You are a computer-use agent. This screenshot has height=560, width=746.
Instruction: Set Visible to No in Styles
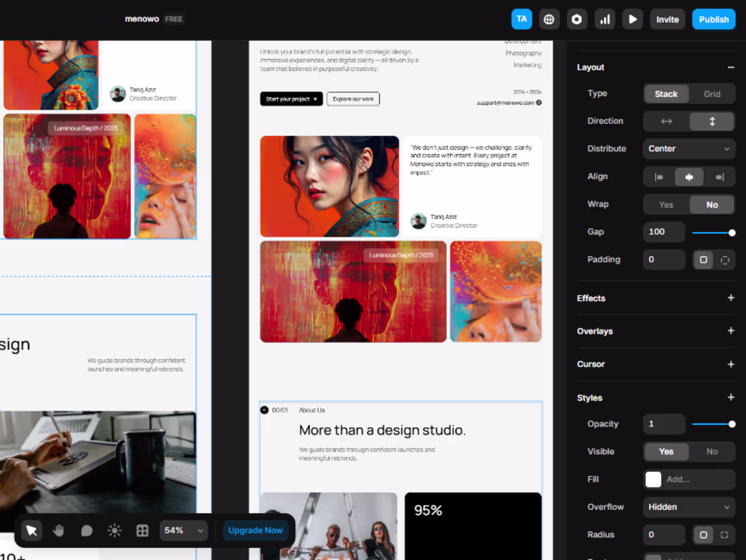(x=711, y=452)
